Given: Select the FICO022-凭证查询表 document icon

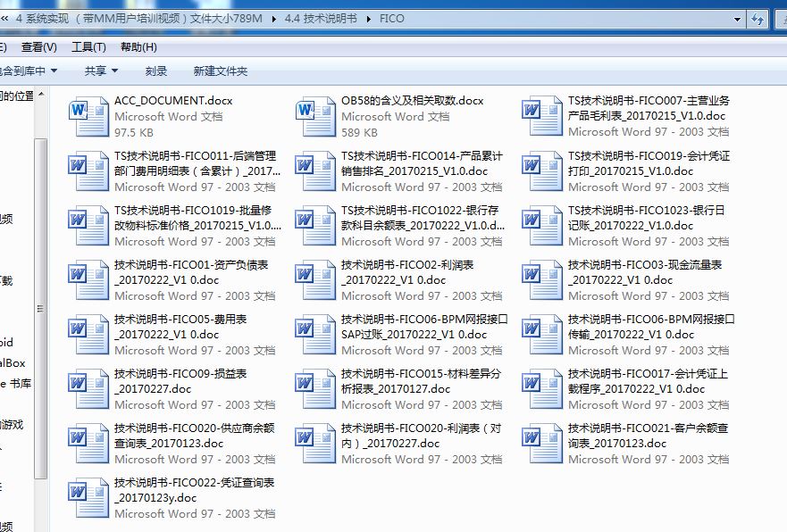Looking at the screenshot, I should tap(88, 498).
